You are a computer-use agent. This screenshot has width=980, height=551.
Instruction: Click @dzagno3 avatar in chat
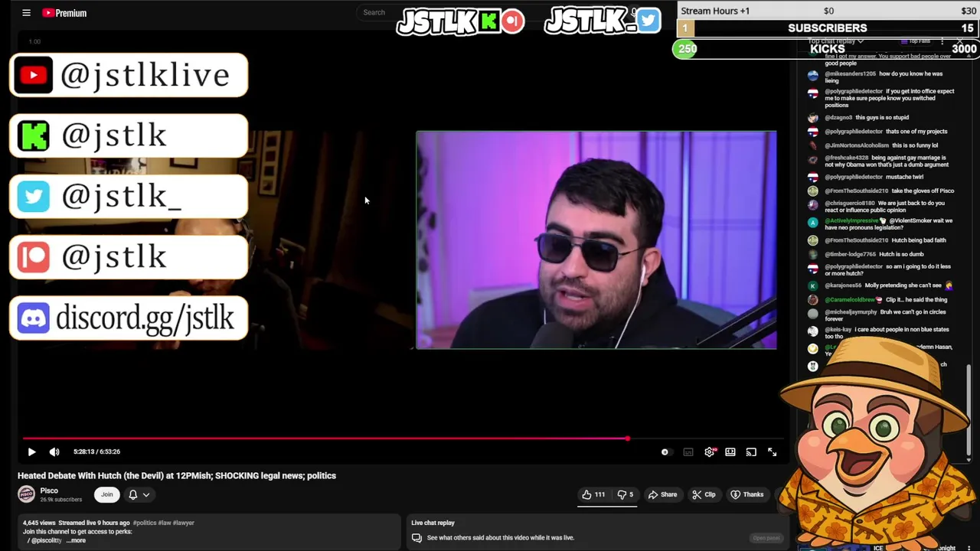coord(813,118)
